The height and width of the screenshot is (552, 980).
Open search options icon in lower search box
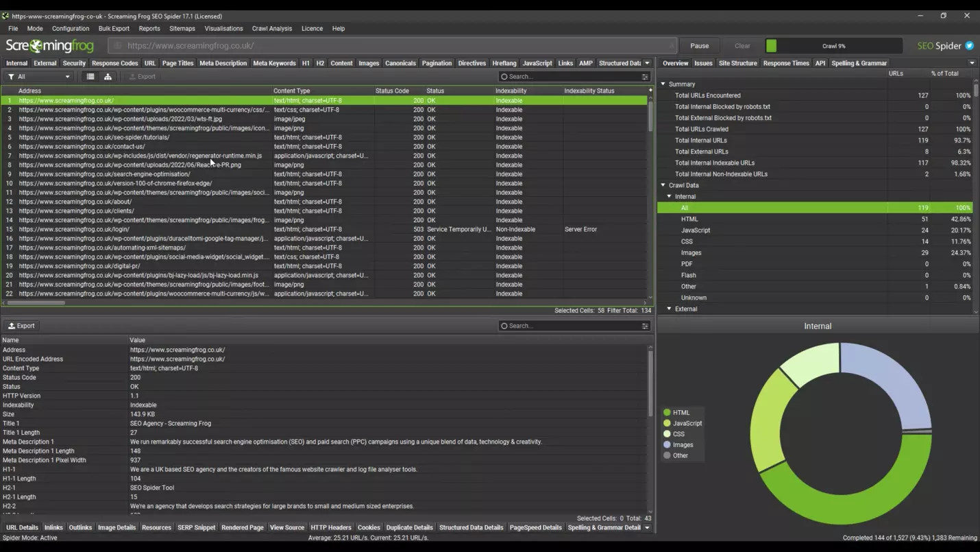(645, 326)
